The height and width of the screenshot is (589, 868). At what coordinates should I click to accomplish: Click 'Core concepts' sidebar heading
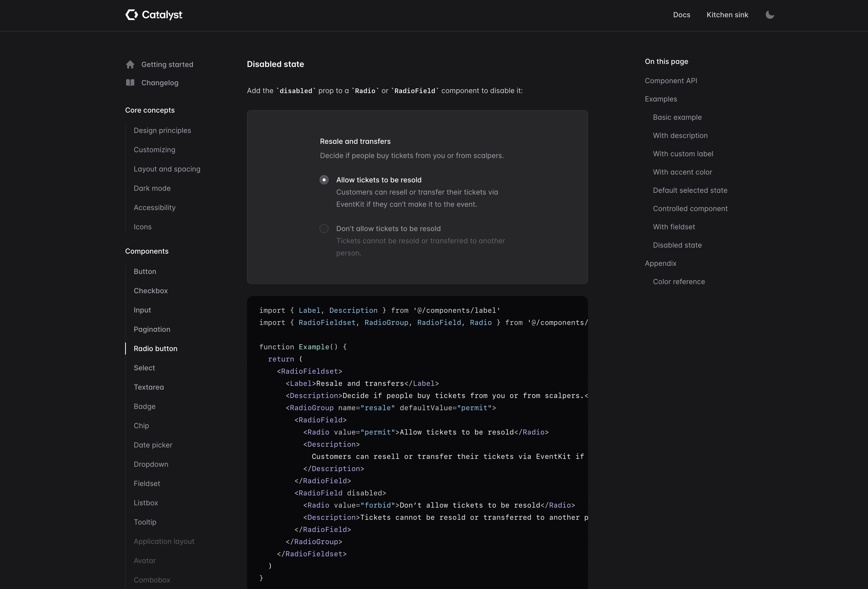(150, 111)
